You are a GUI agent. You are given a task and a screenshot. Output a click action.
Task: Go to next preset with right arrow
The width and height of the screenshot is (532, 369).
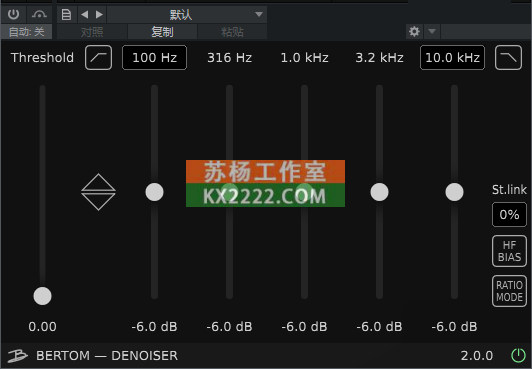(x=99, y=15)
